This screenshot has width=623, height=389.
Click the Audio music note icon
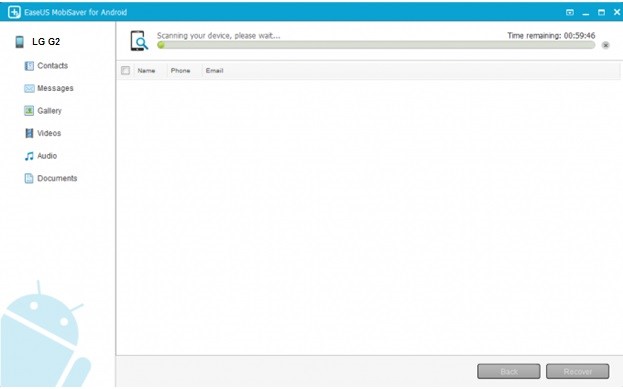pos(29,156)
